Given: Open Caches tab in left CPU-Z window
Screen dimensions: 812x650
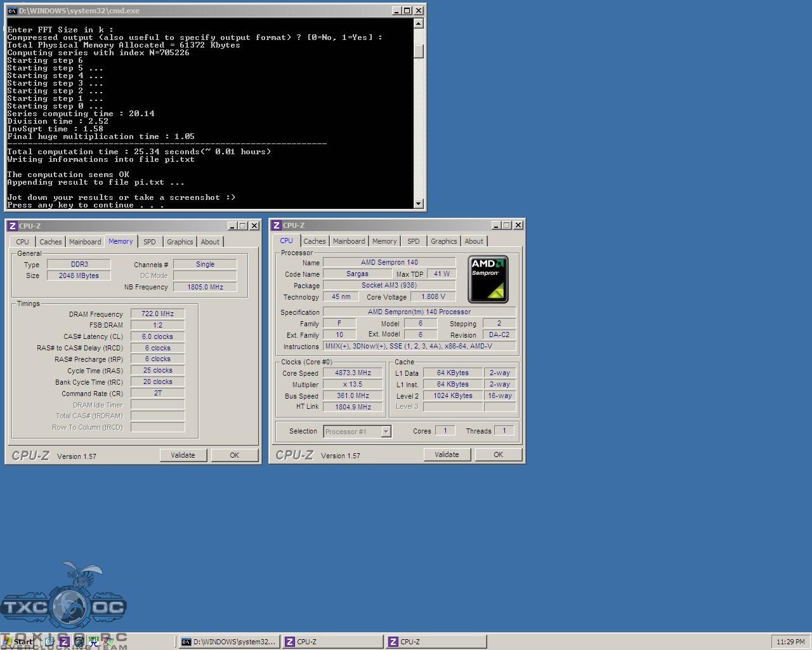Looking at the screenshot, I should click(51, 242).
